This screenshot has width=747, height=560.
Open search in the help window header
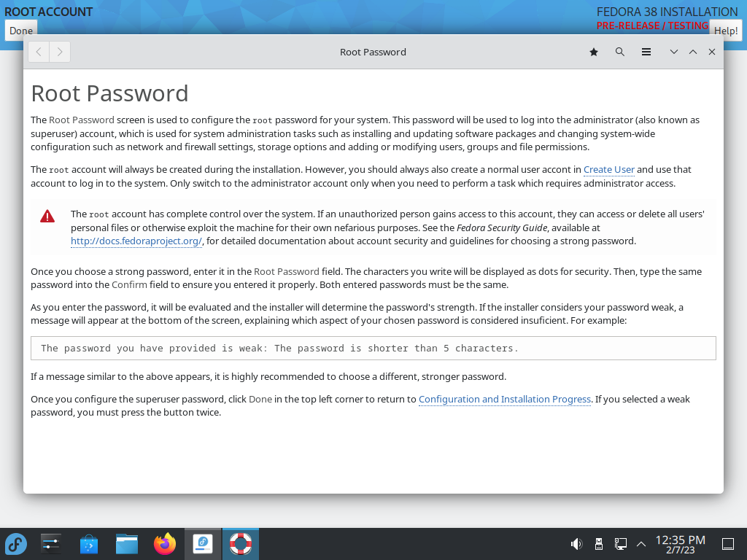pos(620,52)
